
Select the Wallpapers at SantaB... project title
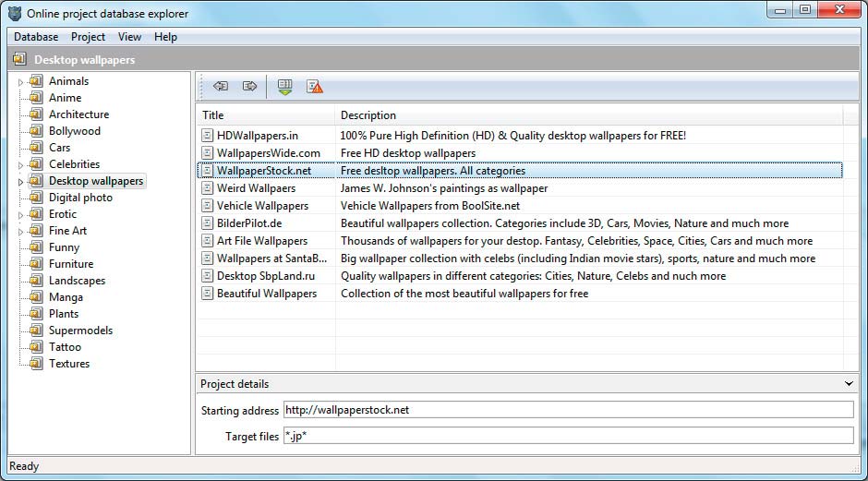pyautogui.click(x=271, y=258)
